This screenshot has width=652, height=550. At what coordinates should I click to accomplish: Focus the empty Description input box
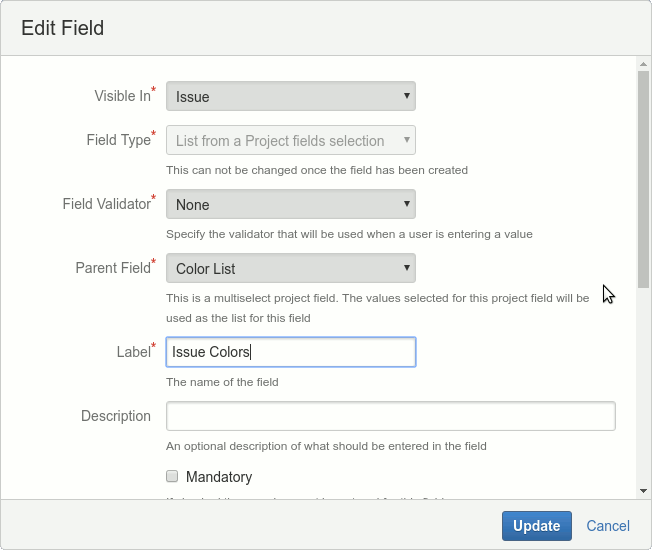tap(390, 416)
